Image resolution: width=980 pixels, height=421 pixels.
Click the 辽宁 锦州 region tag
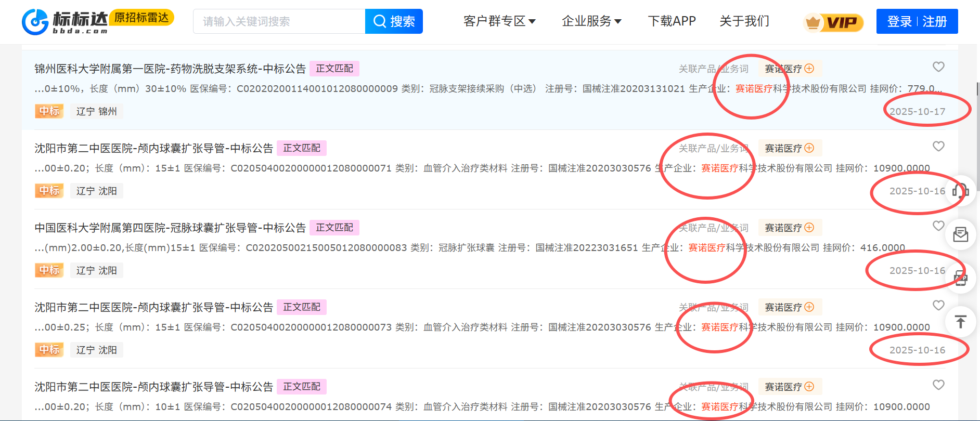coord(97,111)
